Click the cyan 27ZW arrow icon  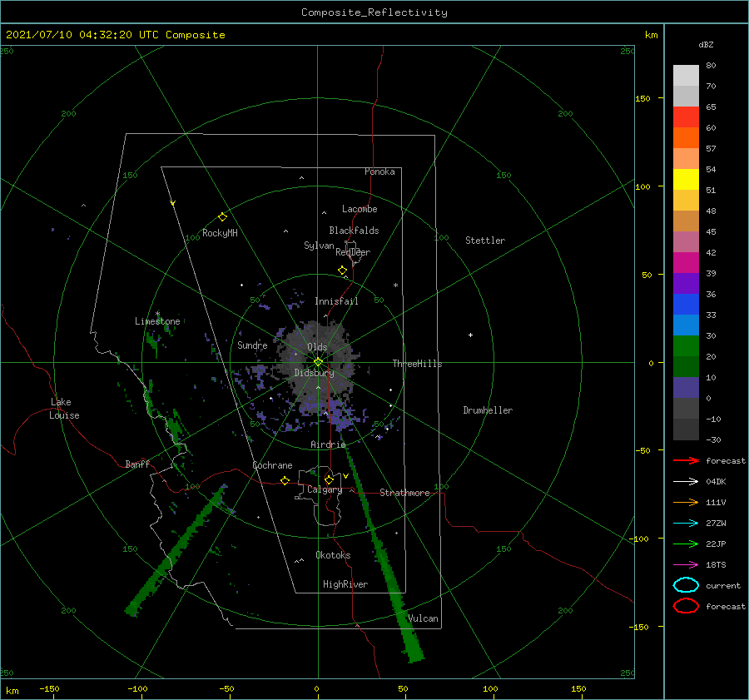pyautogui.click(x=686, y=524)
